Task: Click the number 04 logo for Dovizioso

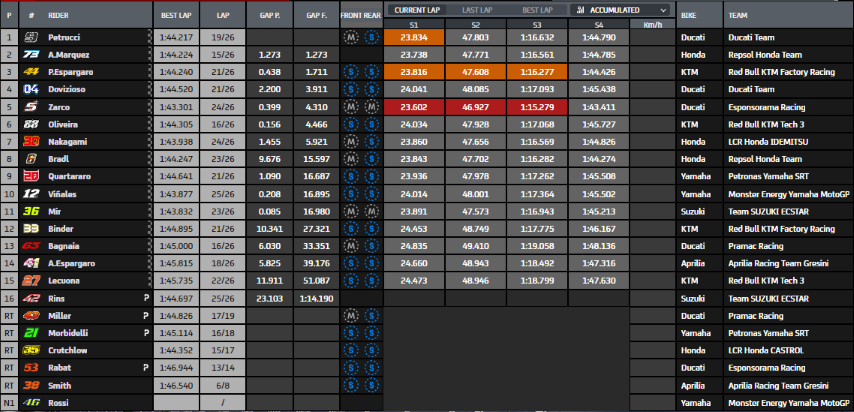Action: [x=31, y=90]
